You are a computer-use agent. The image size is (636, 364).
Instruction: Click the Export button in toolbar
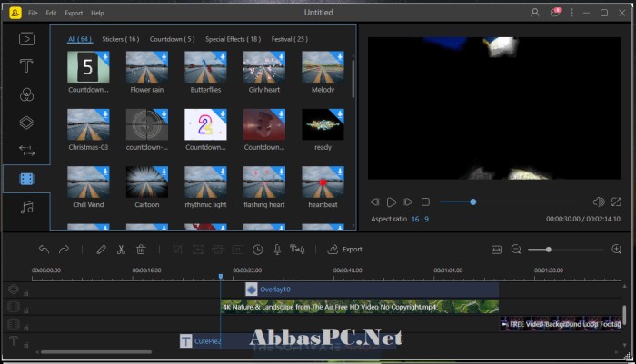[344, 250]
